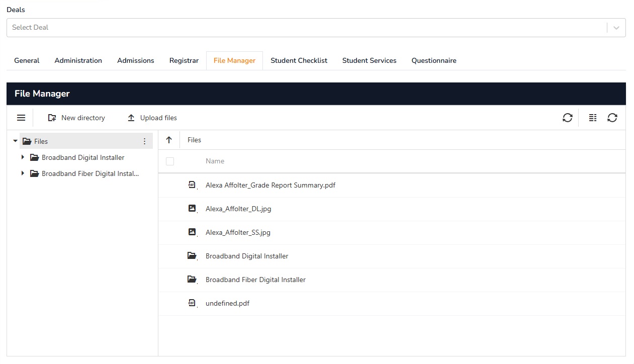The width and height of the screenshot is (634, 364).
Task: Open the sidebar hamburger menu
Action: click(21, 117)
